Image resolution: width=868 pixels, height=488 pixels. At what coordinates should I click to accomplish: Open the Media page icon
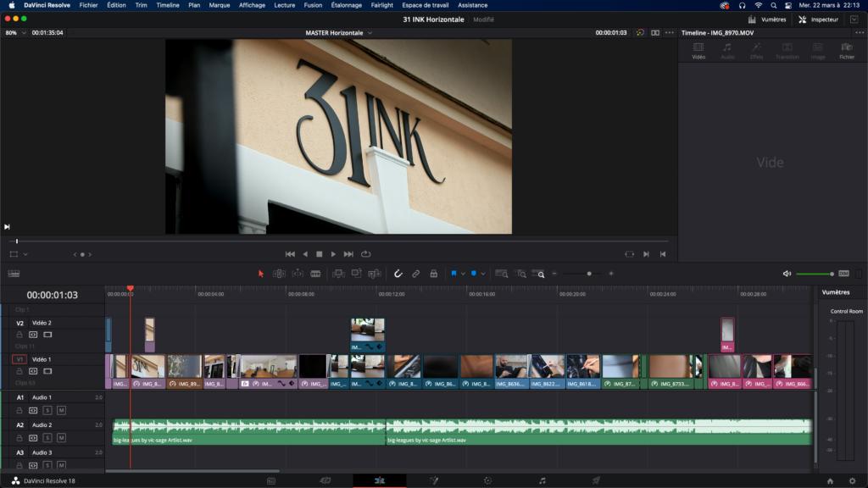(x=271, y=481)
